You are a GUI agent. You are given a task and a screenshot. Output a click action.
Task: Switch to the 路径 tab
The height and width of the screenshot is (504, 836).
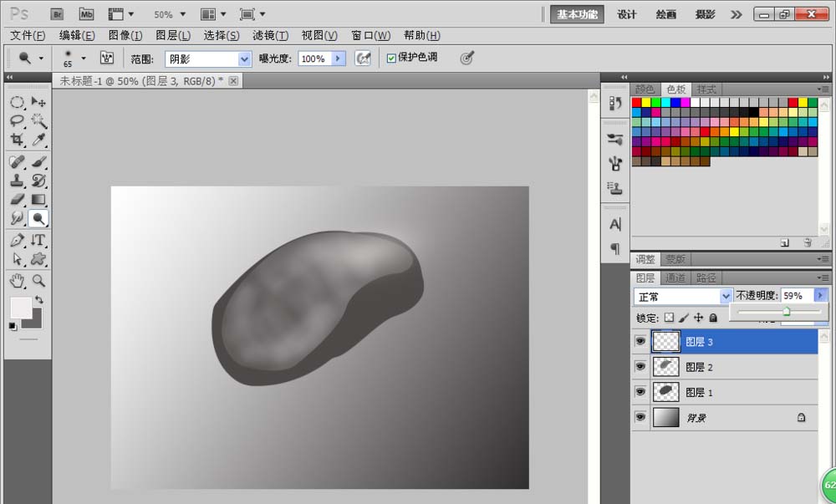pyautogui.click(x=706, y=277)
